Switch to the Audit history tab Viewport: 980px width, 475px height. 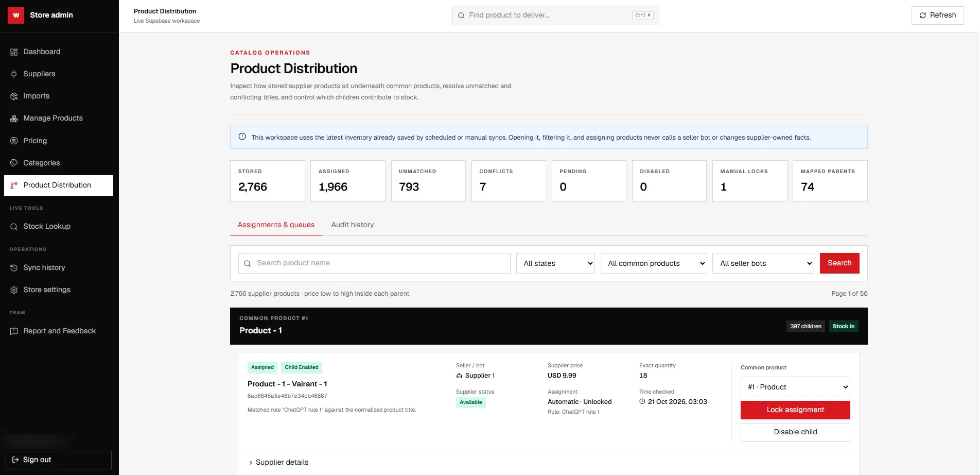(353, 225)
